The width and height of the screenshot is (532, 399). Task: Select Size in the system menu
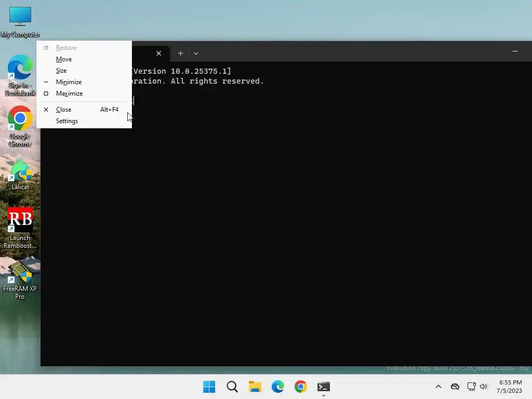[x=84, y=71]
